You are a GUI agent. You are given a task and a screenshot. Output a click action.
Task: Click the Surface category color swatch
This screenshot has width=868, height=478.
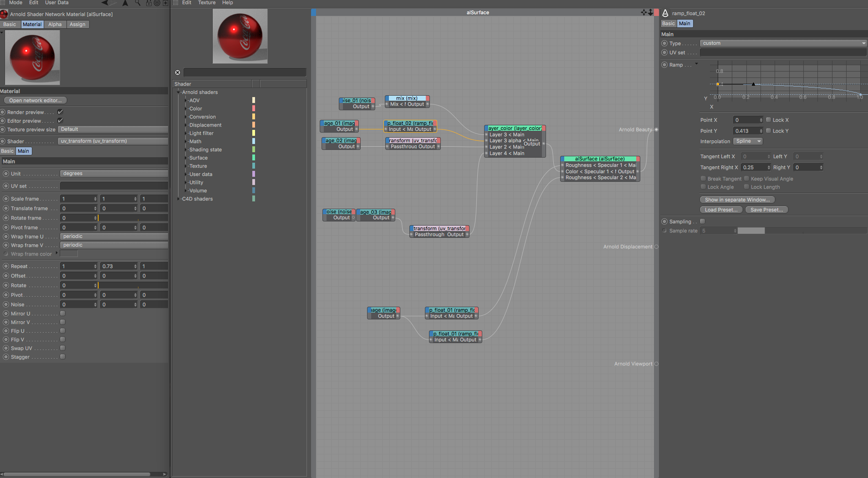point(254,158)
